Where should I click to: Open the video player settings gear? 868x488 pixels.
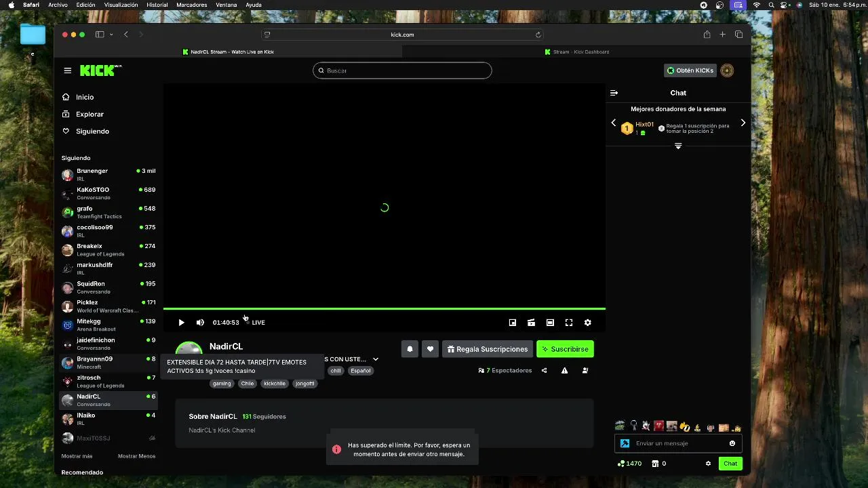point(588,323)
